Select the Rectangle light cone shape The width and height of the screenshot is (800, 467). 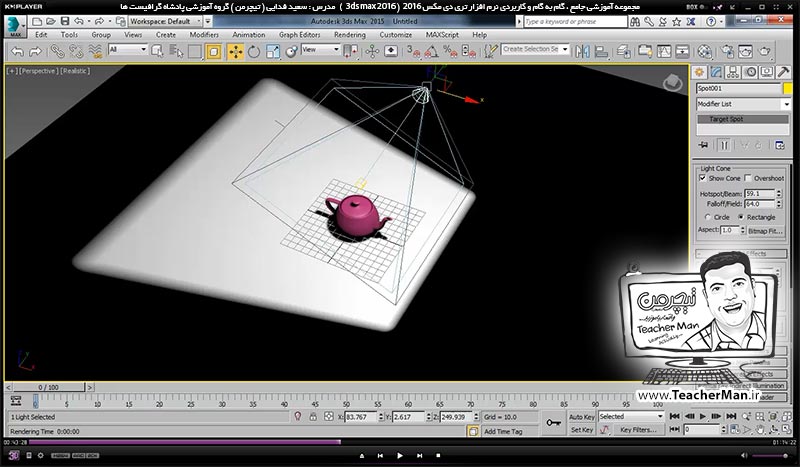click(741, 217)
